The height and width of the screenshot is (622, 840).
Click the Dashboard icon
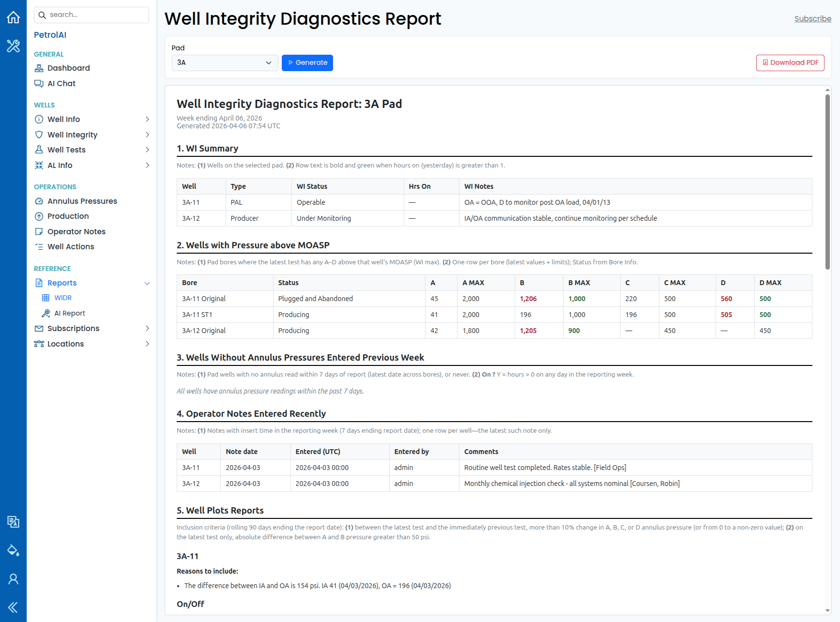point(39,68)
